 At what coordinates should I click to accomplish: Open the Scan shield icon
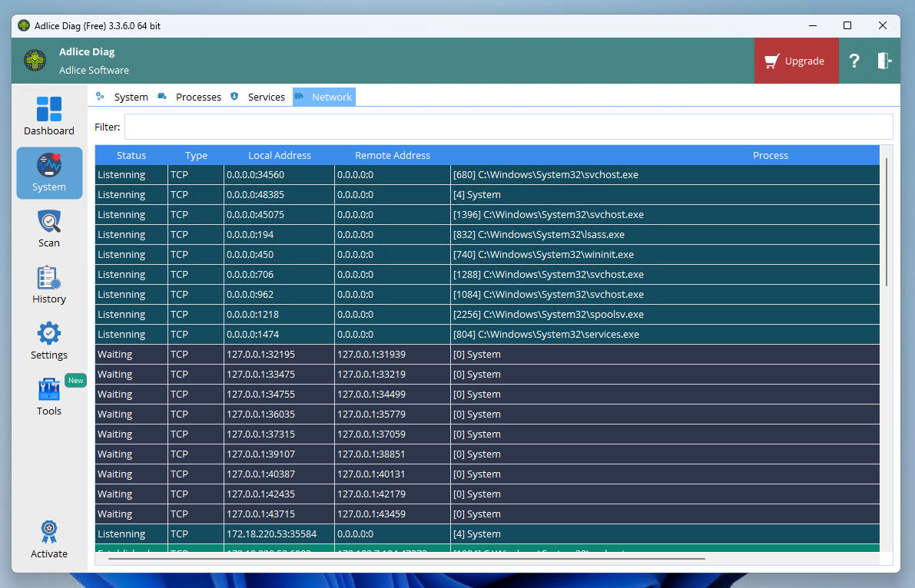(x=49, y=223)
